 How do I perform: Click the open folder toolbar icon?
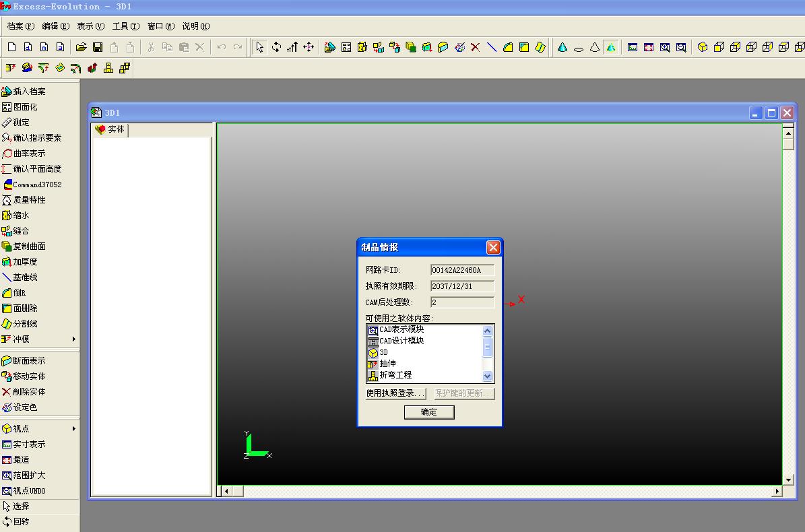coord(81,47)
